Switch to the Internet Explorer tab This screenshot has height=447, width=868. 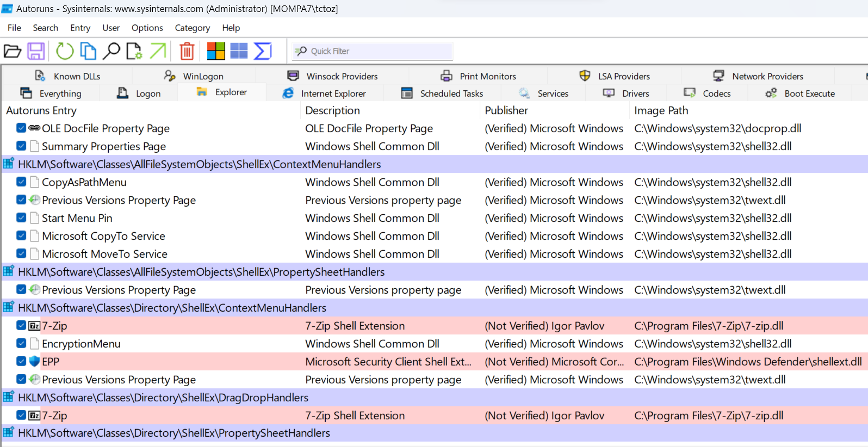pyautogui.click(x=325, y=93)
